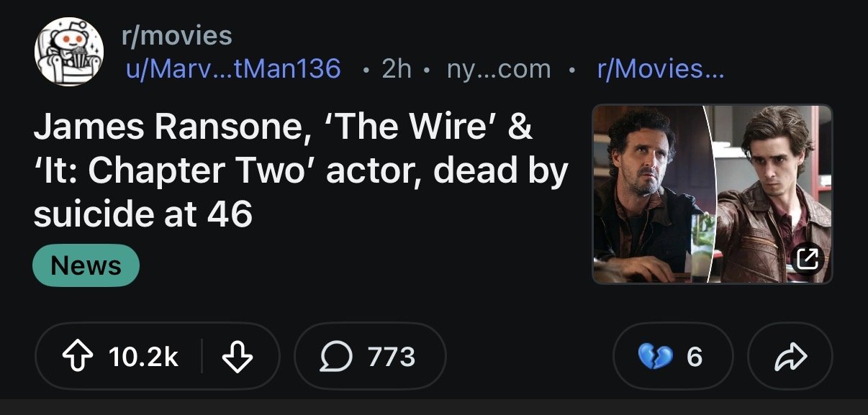Click the 10.2k vote count
868x415 pixels.
143,357
